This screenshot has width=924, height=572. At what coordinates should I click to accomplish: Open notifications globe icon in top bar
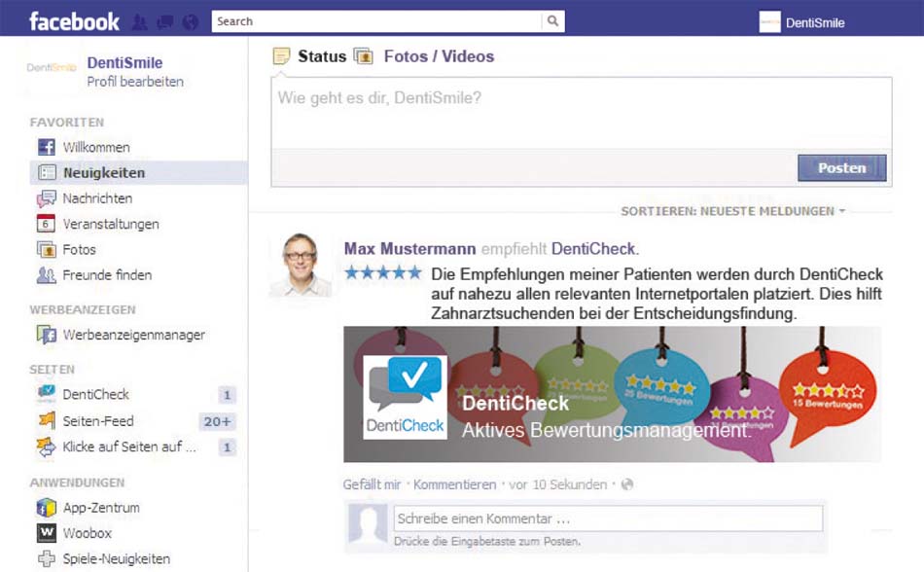click(191, 22)
